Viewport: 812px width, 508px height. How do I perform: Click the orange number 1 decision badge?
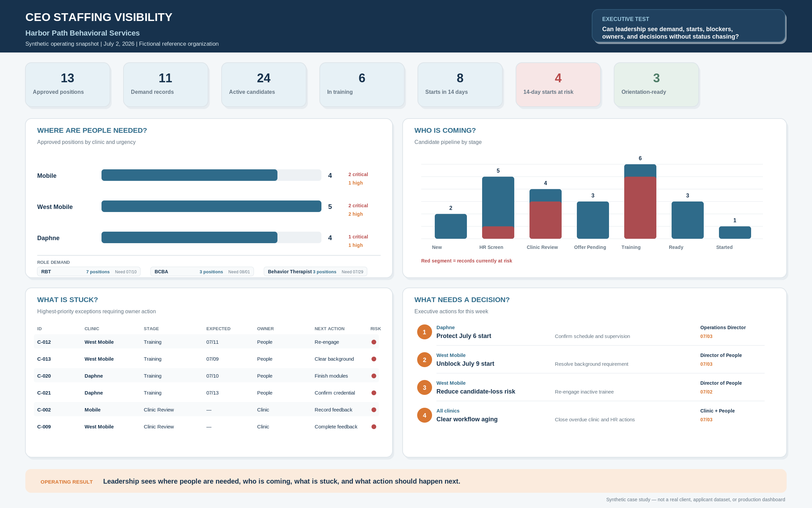coord(425,332)
